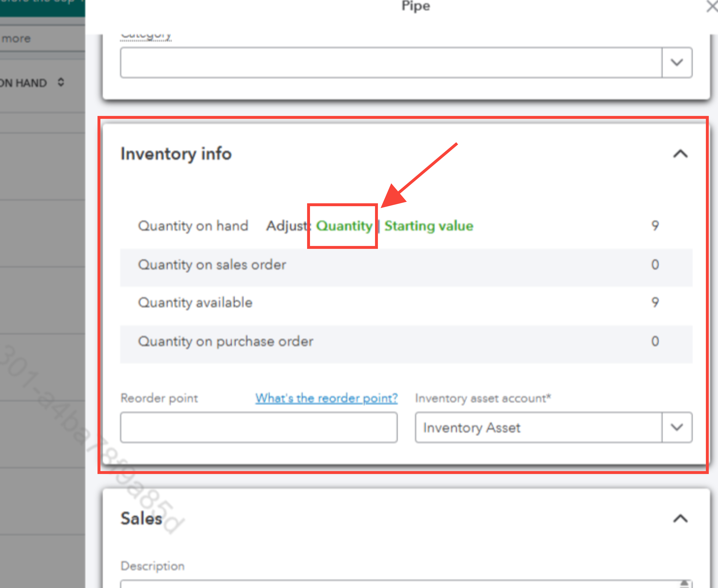Click the green Quantity adjust link

pos(344,226)
